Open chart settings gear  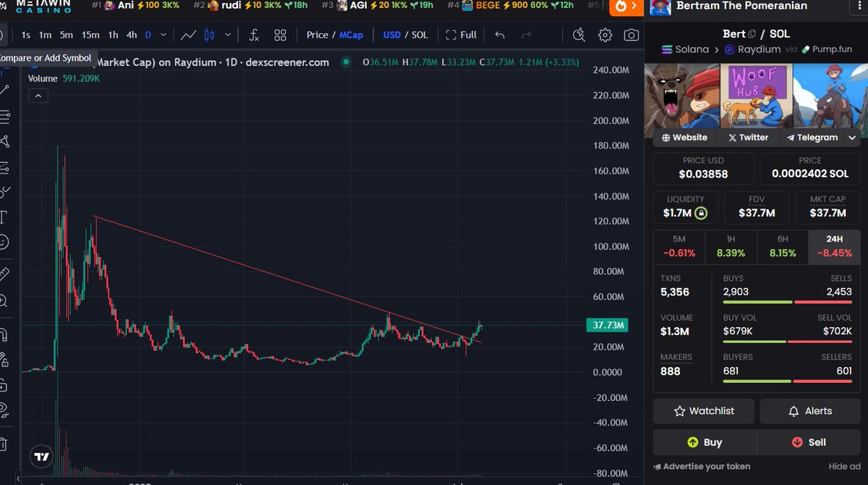point(605,35)
